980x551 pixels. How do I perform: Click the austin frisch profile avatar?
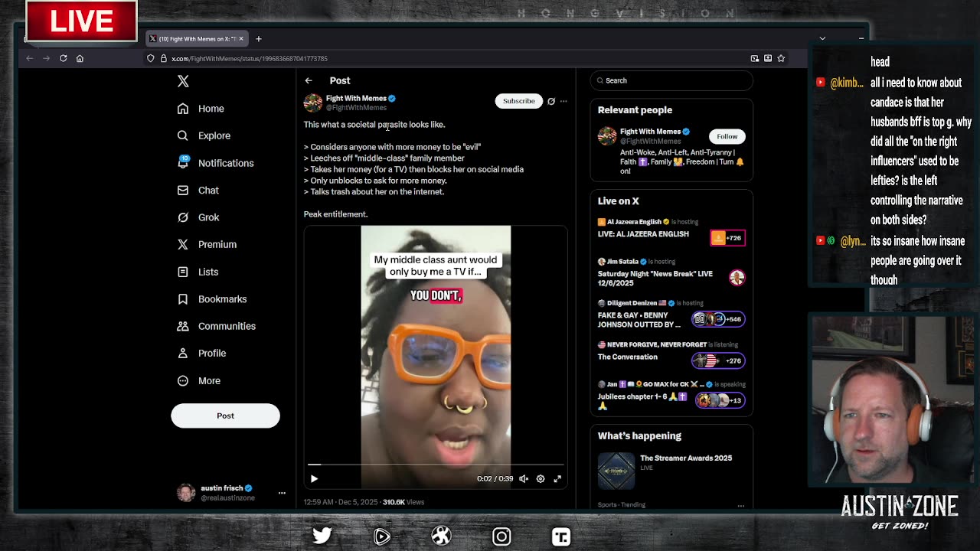coord(186,493)
